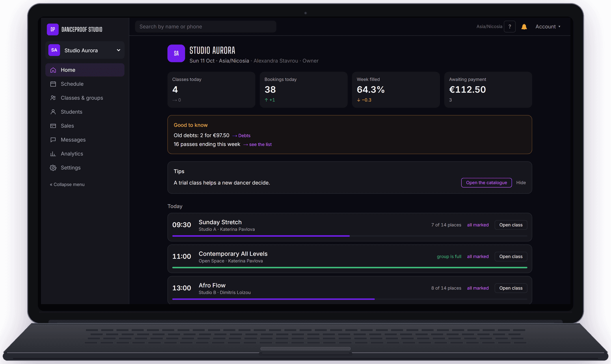Collapse the sidebar menu
Viewport: 611px width, 364px height.
[67, 184]
